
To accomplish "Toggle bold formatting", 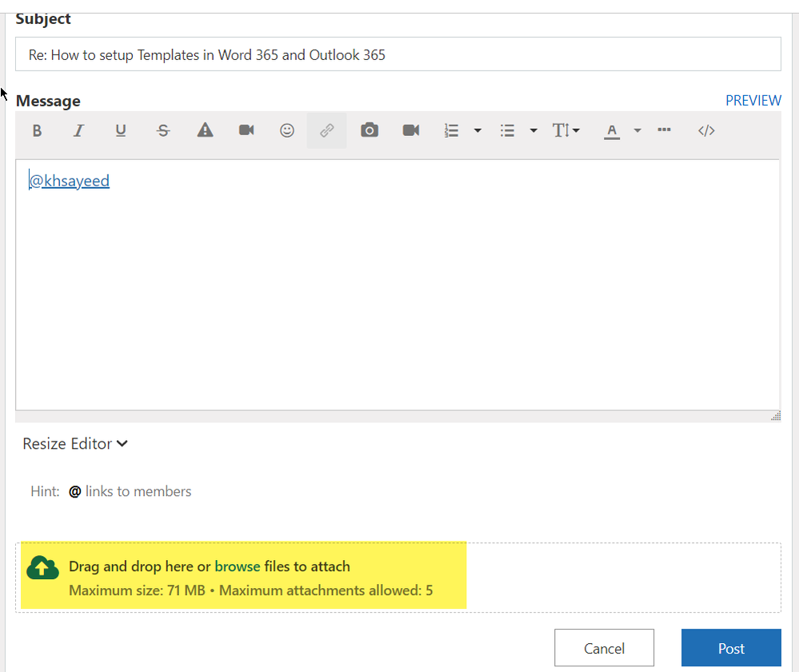I will [x=37, y=130].
